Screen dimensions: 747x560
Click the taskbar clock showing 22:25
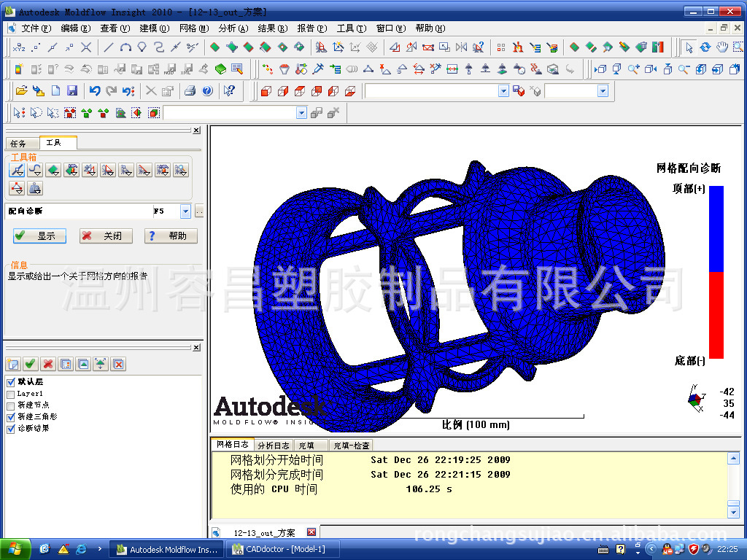click(x=727, y=550)
